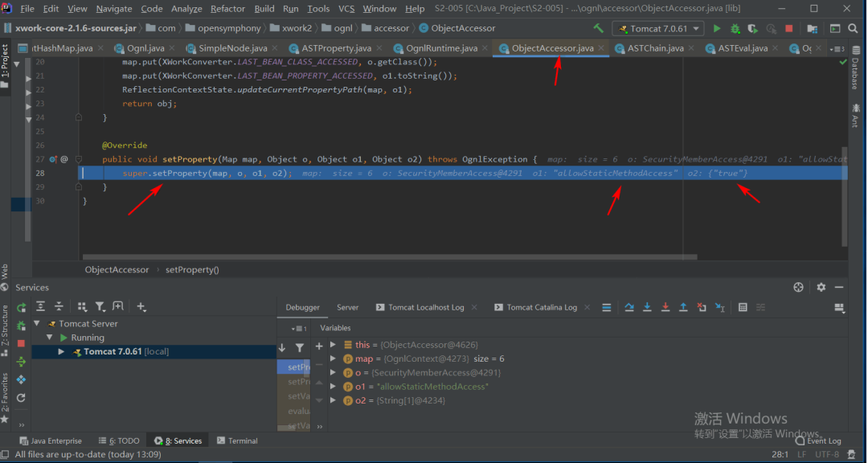The width and height of the screenshot is (868, 463).
Task: Click the Run to Cursor icon
Action: (719, 307)
